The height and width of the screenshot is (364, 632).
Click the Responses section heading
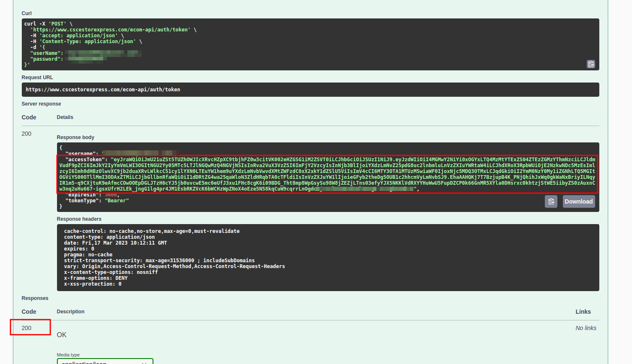[35, 298]
